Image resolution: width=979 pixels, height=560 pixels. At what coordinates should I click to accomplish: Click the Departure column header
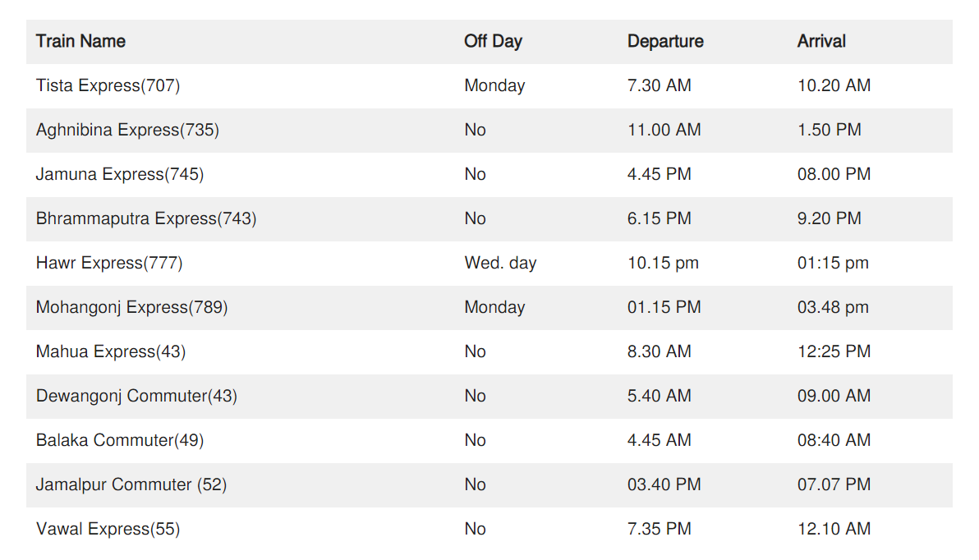tap(665, 41)
